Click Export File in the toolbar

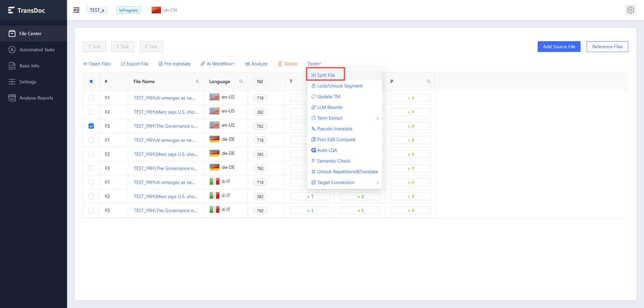135,64
